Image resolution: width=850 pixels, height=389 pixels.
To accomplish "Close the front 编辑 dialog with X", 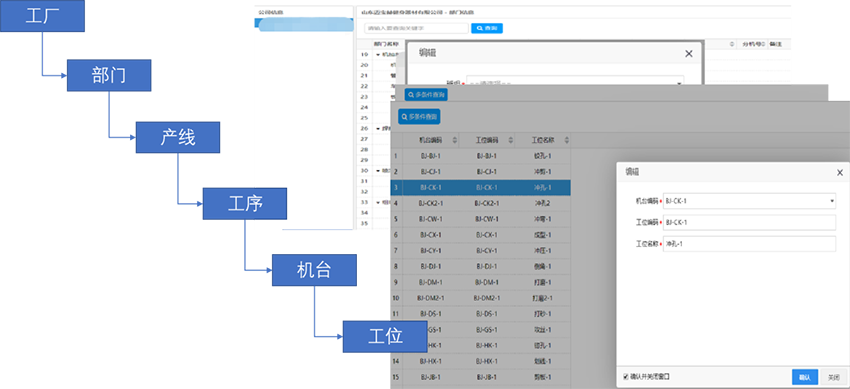I will [x=840, y=173].
